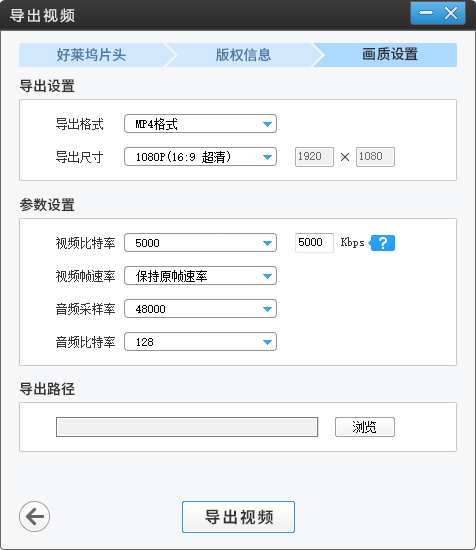The image size is (476, 550).
Task: Click the Kbps bitrate input field
Action: [314, 243]
